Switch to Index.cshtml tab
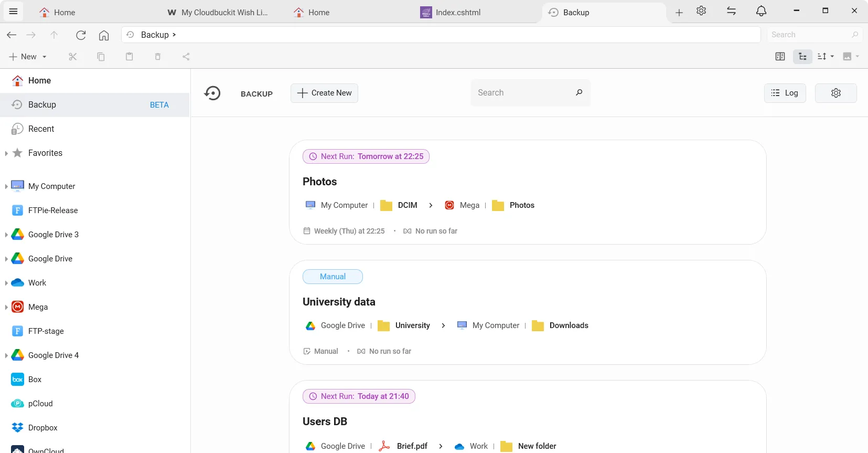This screenshot has width=868, height=453. [x=458, y=13]
